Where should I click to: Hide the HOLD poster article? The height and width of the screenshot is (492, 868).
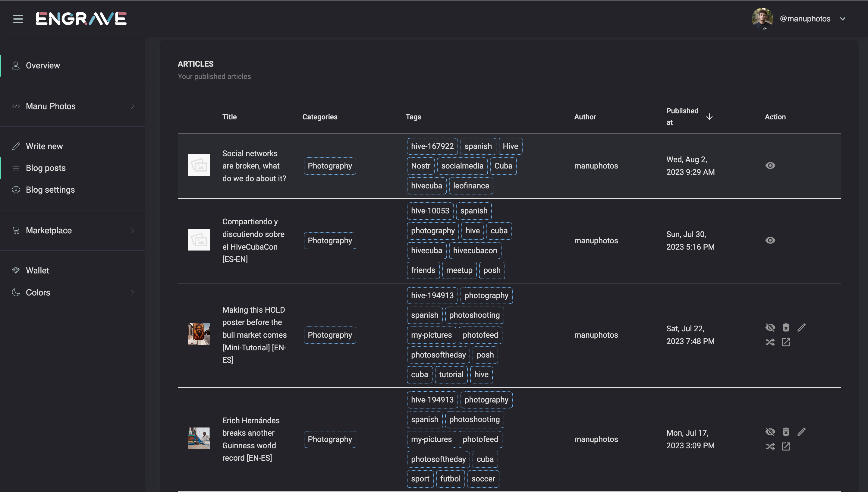770,327
